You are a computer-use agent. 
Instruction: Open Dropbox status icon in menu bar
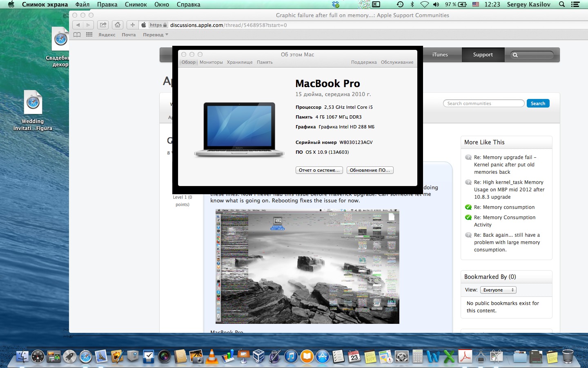pos(336,4)
